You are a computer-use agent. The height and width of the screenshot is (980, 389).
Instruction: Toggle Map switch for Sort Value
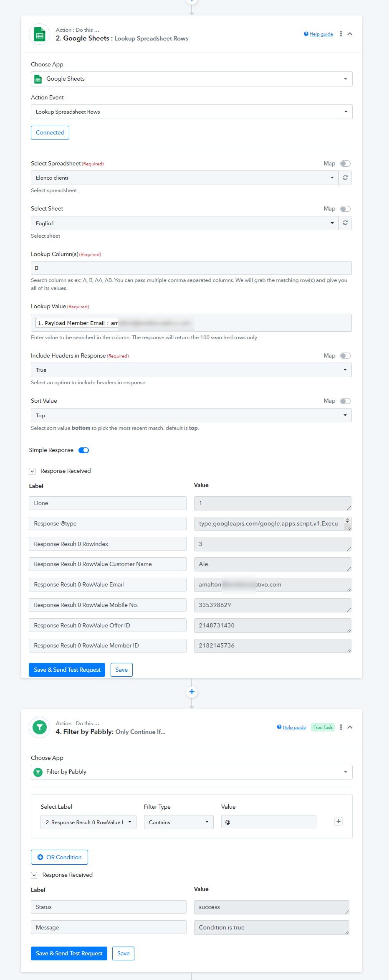coord(345,401)
